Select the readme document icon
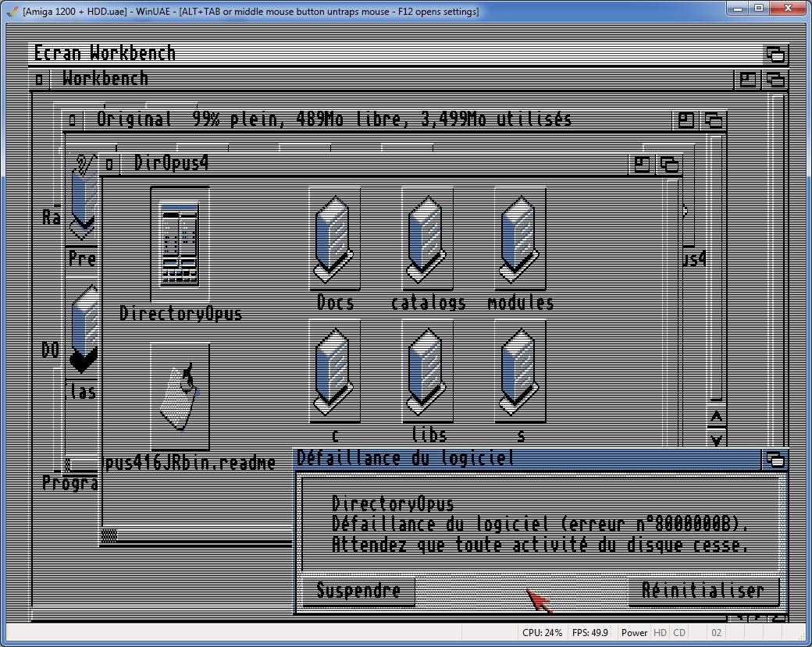The image size is (812, 647). click(x=180, y=396)
